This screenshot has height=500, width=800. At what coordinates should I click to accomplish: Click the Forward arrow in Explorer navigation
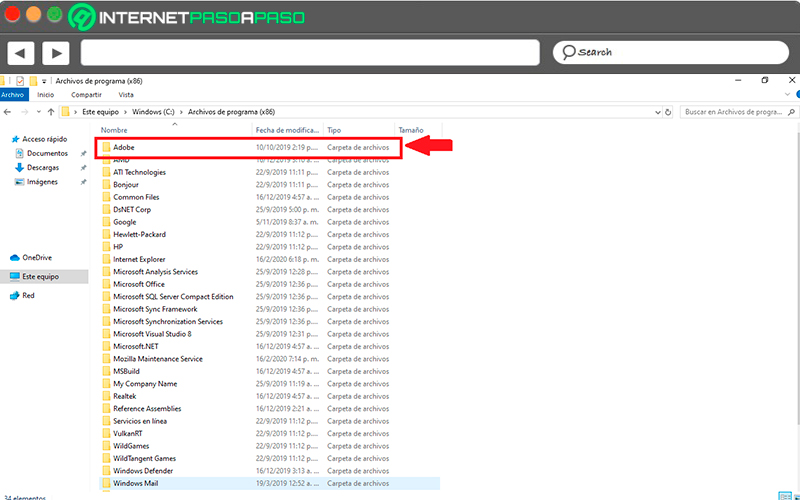[x=24, y=112]
